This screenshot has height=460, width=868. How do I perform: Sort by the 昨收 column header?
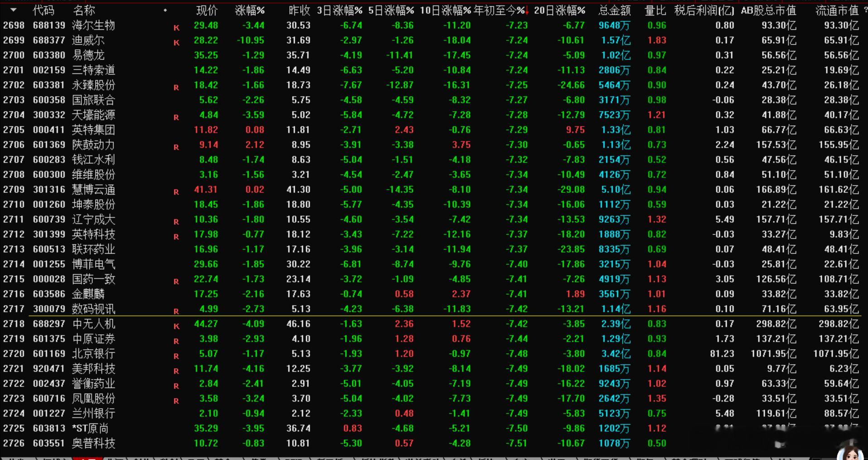[x=299, y=10]
